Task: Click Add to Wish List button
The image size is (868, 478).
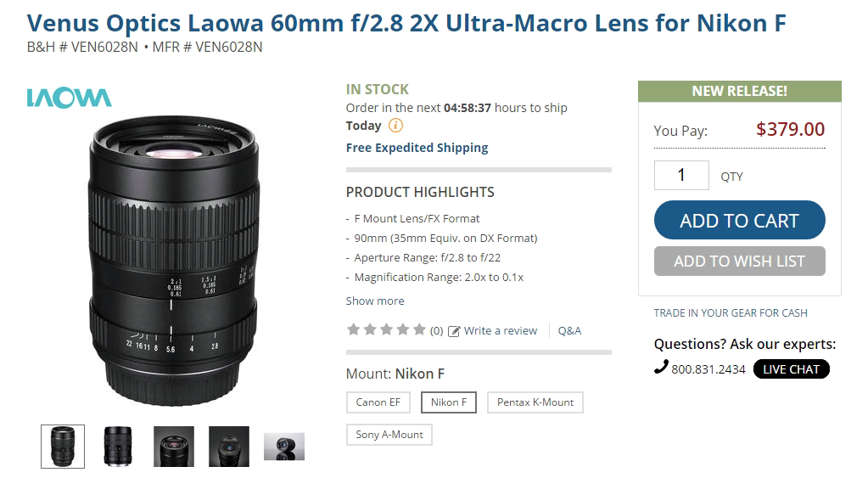Action: tap(739, 261)
